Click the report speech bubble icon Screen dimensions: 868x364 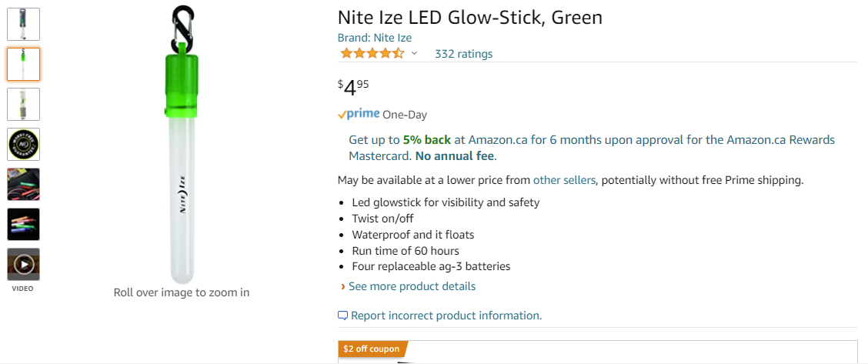point(342,316)
